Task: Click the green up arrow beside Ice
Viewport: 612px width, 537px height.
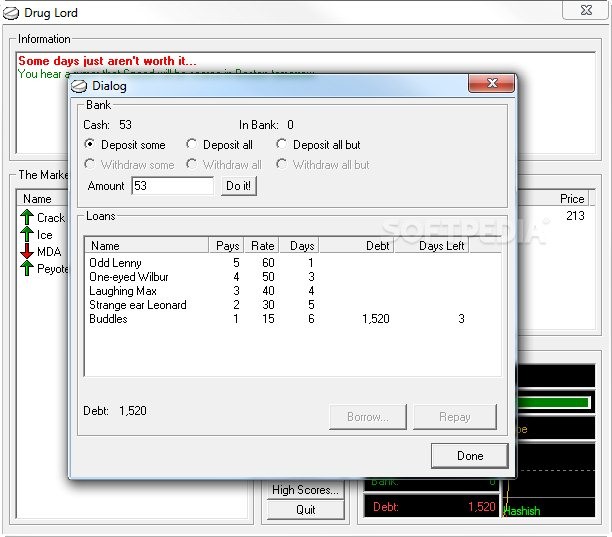Action: click(27, 234)
